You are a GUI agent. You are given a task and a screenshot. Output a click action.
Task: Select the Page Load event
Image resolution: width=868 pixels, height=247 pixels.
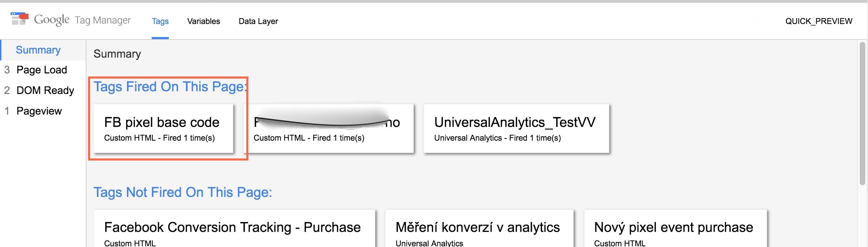[x=42, y=70]
